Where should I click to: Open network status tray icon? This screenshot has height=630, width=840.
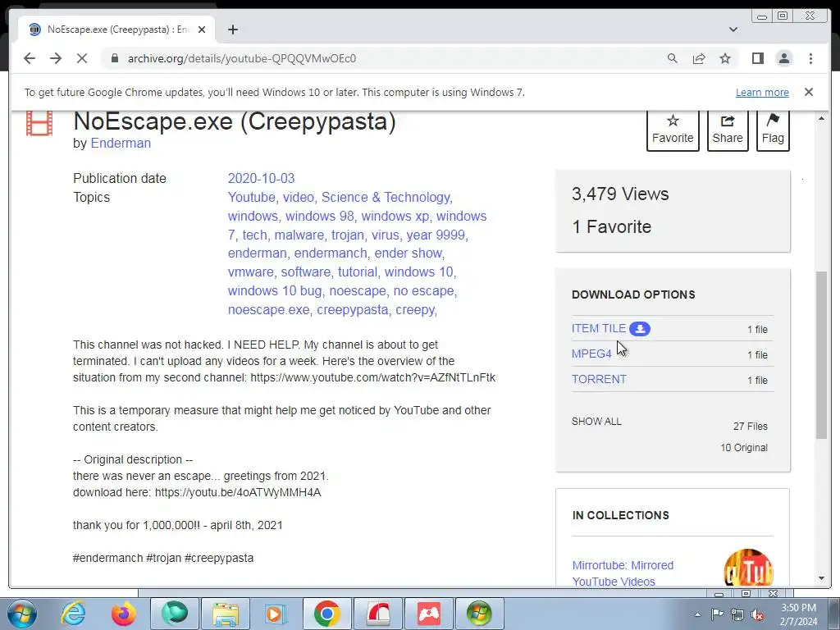tap(737, 614)
